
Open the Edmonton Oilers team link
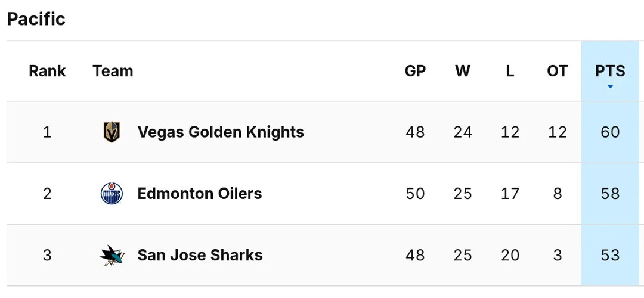tap(200, 194)
